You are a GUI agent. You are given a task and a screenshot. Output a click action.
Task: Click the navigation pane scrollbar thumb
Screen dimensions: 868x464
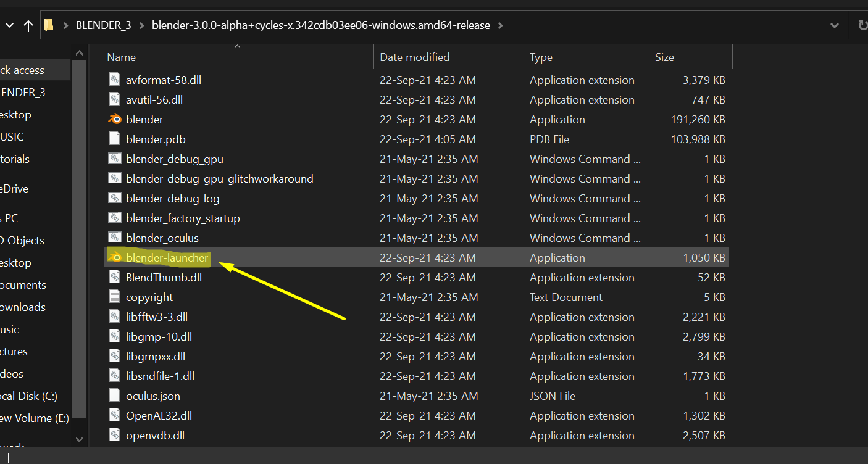tap(79, 239)
